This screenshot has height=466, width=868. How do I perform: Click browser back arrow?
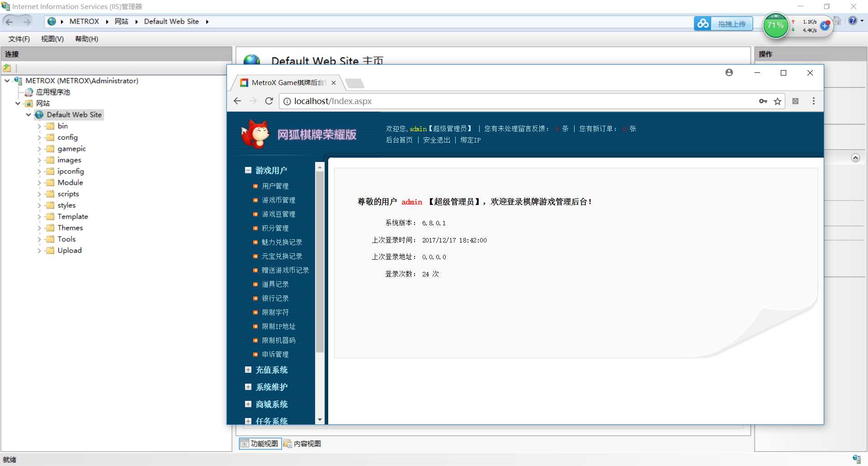(238, 101)
